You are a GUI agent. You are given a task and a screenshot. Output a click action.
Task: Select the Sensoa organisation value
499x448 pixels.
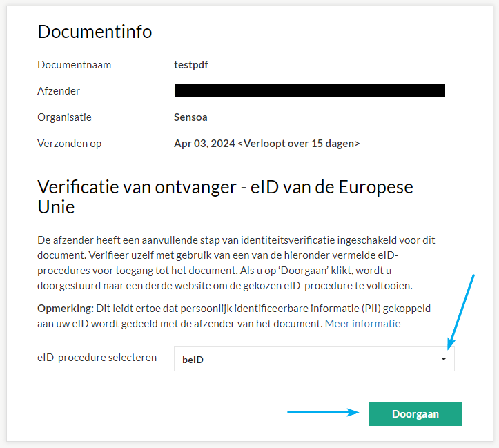(190, 117)
